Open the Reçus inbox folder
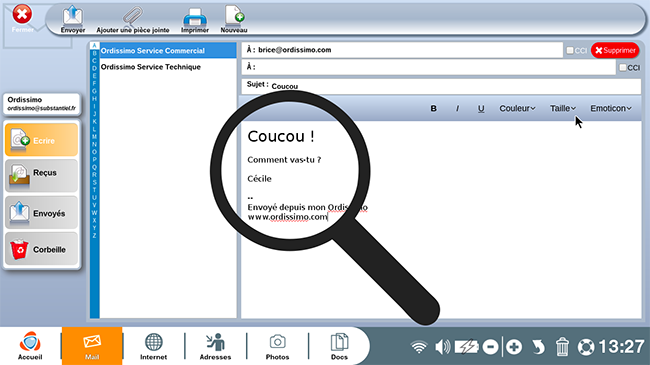Image resolution: width=650 pixels, height=365 pixels. coord(41,175)
